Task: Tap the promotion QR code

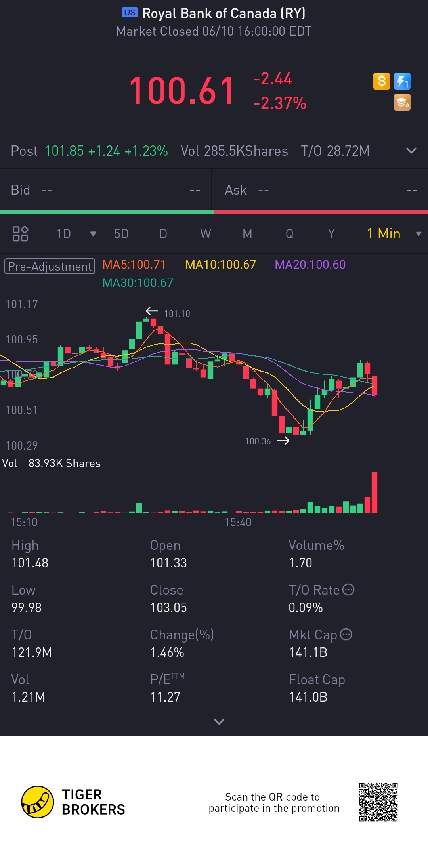Action: [x=378, y=802]
